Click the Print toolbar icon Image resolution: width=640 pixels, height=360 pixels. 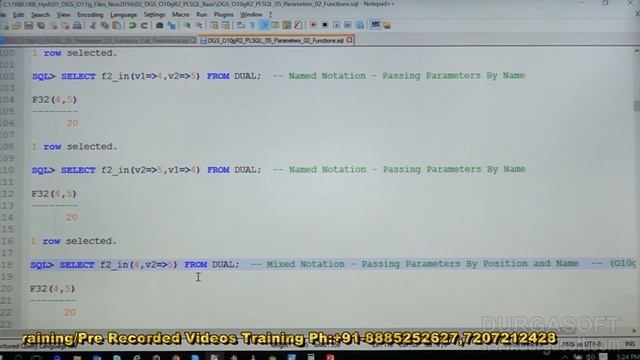(x=77, y=26)
